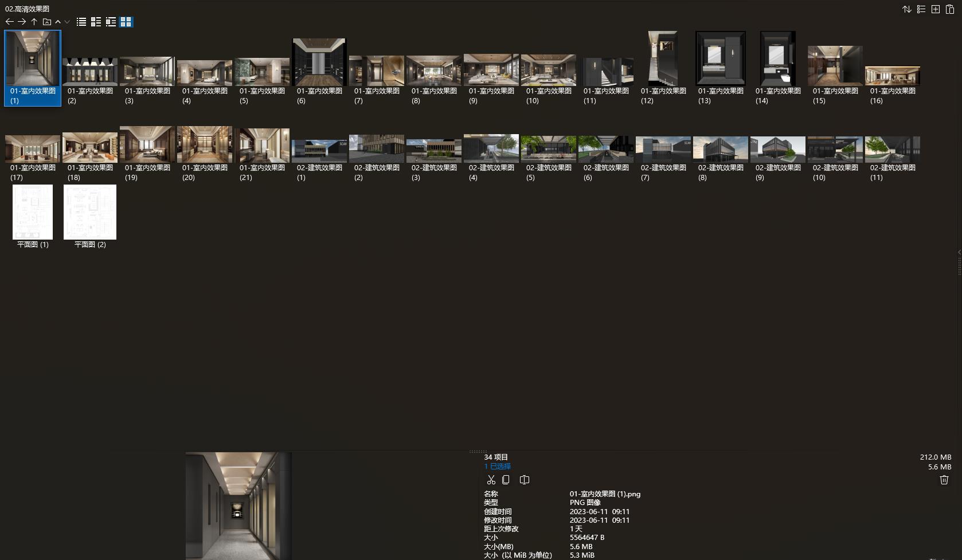Cut the selected file with scissors icon
Viewport: 962px width, 560px height.
pos(491,480)
